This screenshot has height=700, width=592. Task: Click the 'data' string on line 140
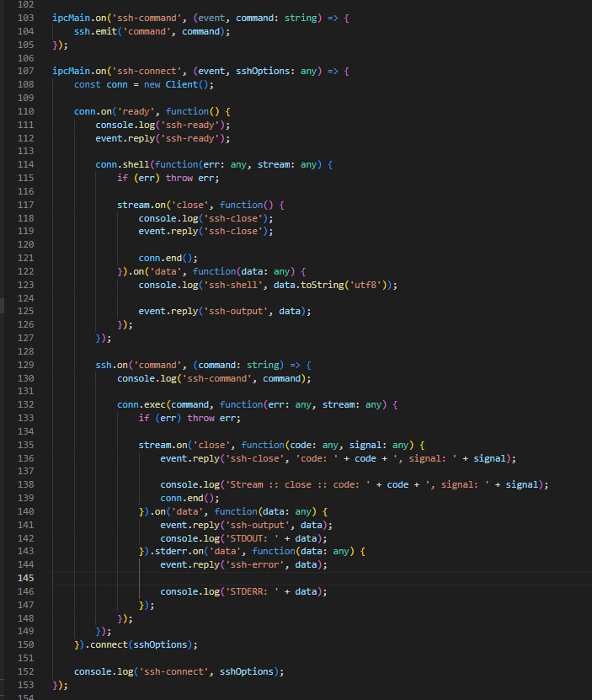pyautogui.click(x=187, y=511)
